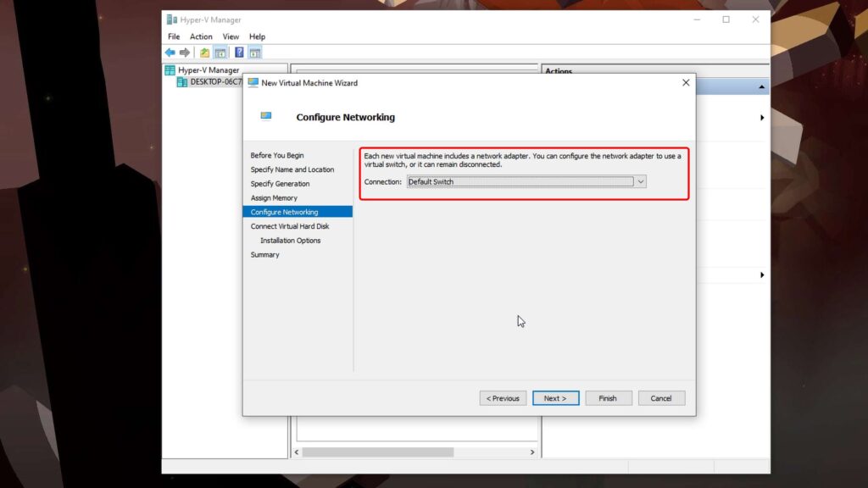Minimize the Hyper-V Manager window
Screen dimensions: 868x488
click(x=697, y=19)
